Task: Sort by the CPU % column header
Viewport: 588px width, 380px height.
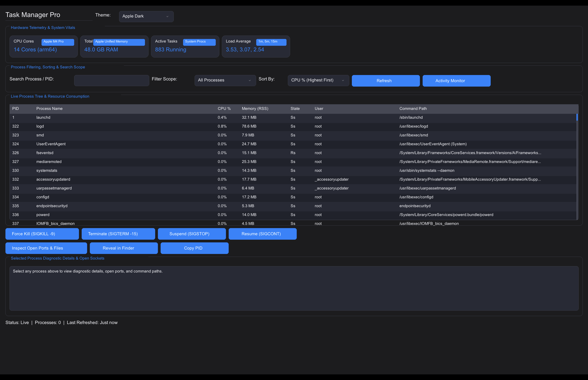Action: pos(224,109)
